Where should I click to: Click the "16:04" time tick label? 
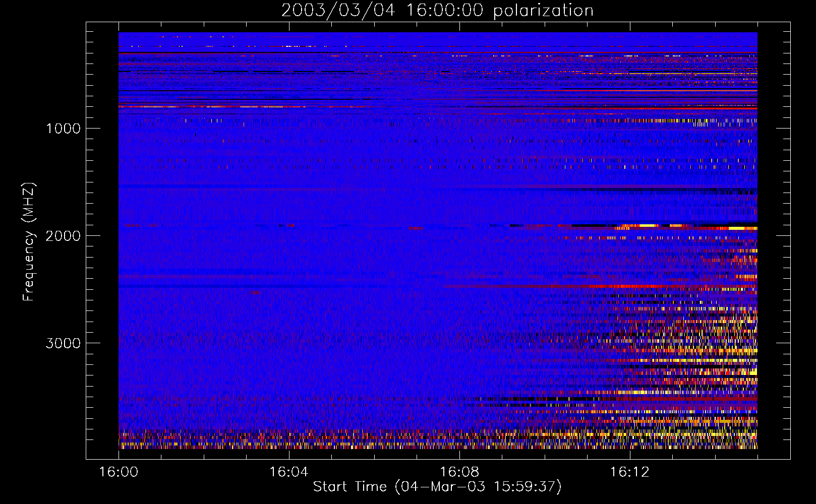point(288,472)
